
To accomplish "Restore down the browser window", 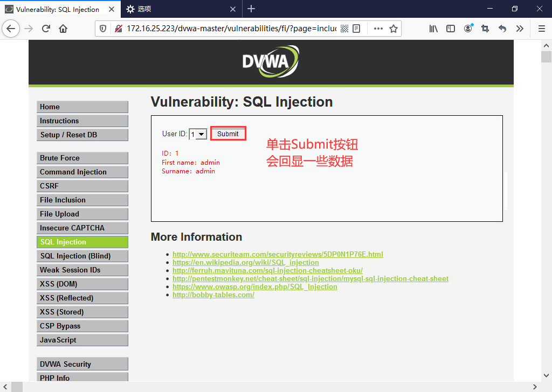I will (x=515, y=9).
